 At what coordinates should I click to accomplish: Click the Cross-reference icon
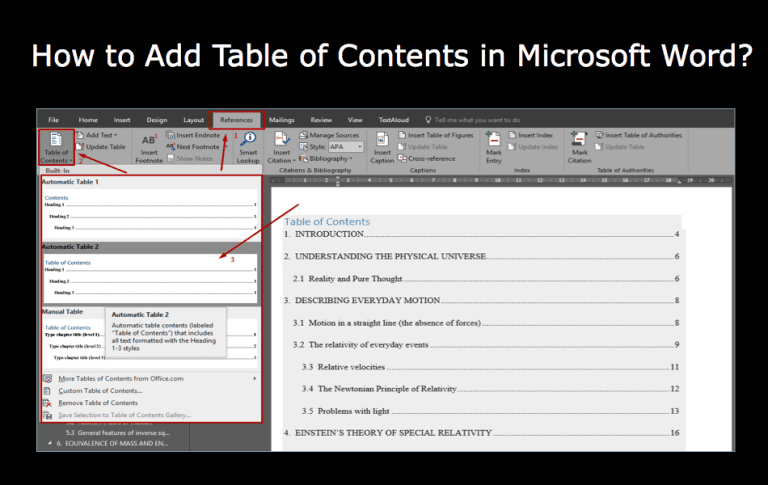(402, 158)
